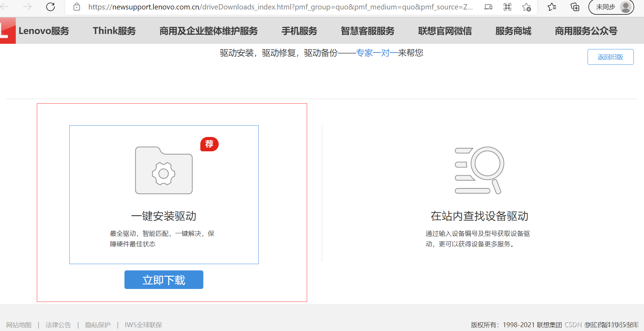644x331 pixels.
Task: Click the 版权所有 1998-2021 联想集团 text
Action: click(x=516, y=325)
